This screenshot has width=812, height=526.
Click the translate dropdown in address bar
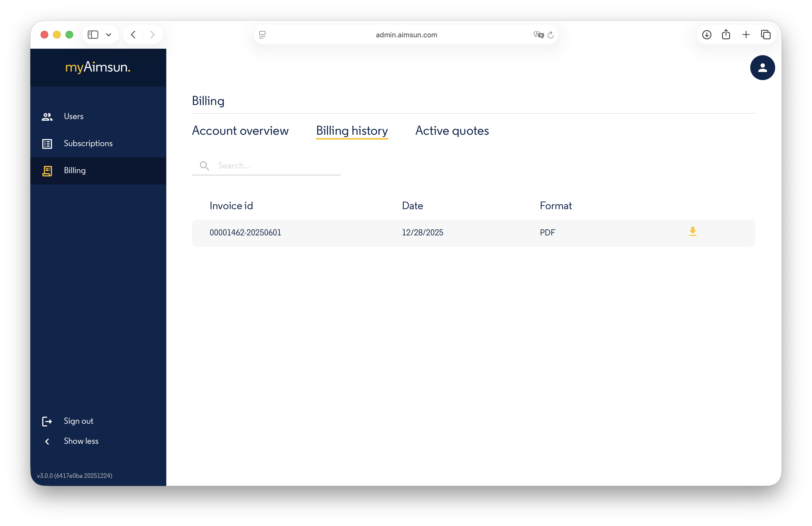(x=538, y=34)
